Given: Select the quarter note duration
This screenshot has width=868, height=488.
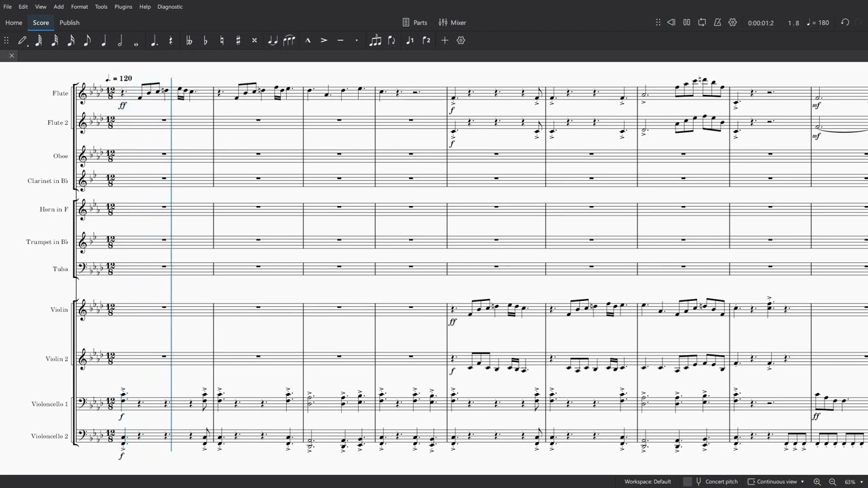Looking at the screenshot, I should 104,41.
